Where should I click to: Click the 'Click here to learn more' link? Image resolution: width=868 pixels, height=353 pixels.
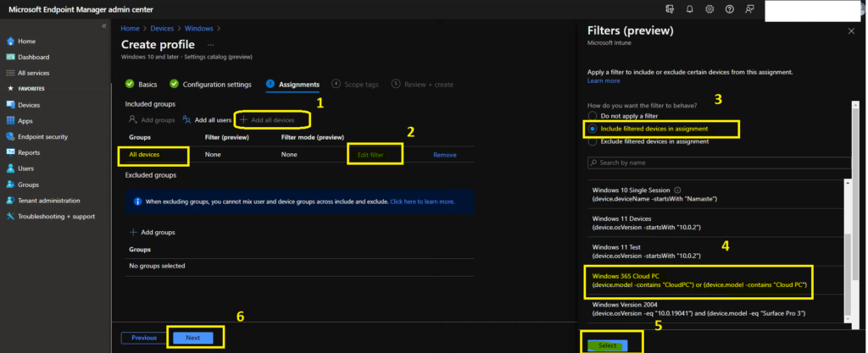tap(422, 202)
